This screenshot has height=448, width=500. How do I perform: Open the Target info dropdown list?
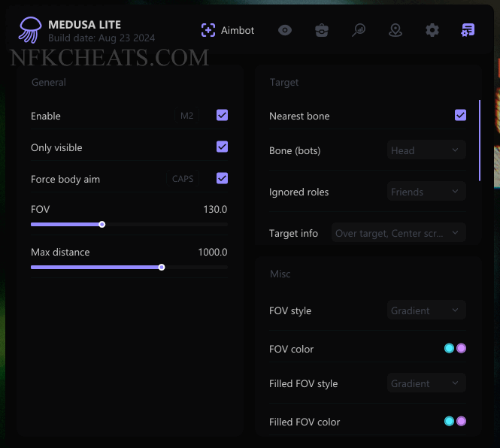398,233
